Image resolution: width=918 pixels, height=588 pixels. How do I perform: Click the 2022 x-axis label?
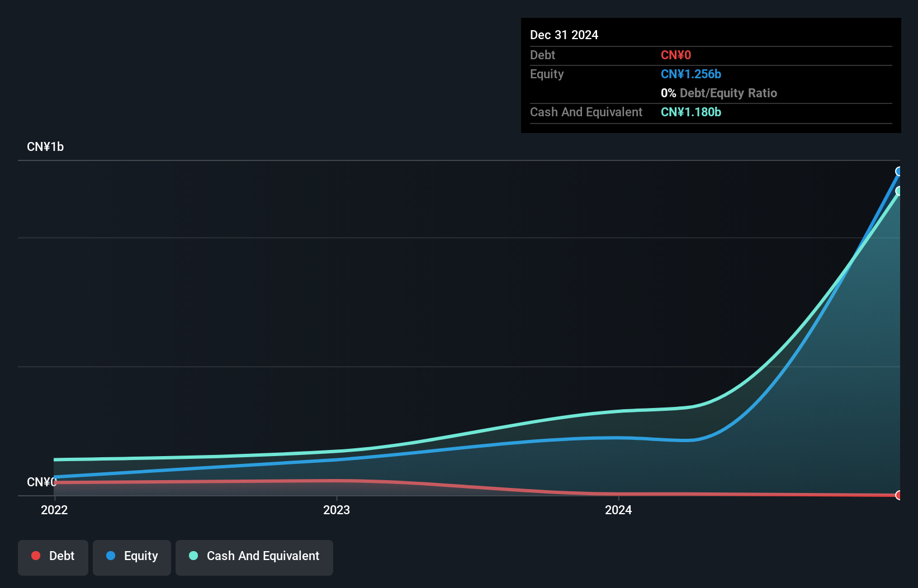coord(54,510)
